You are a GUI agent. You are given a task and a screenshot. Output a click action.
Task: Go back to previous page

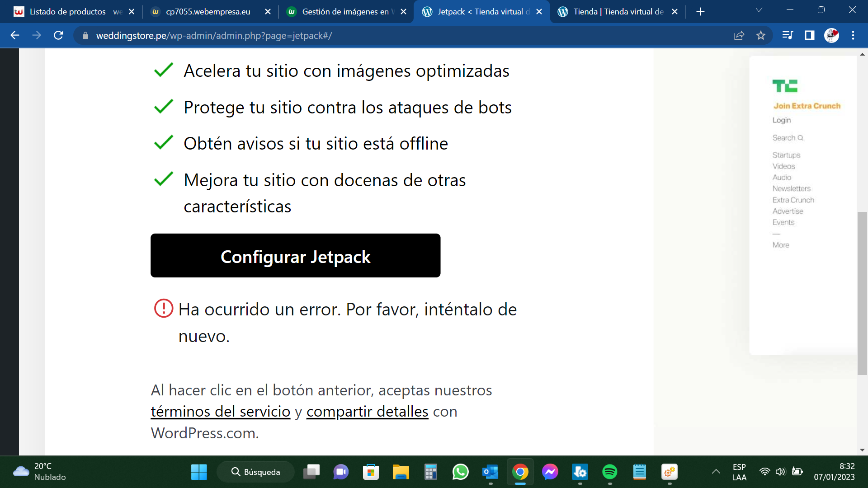click(x=15, y=35)
